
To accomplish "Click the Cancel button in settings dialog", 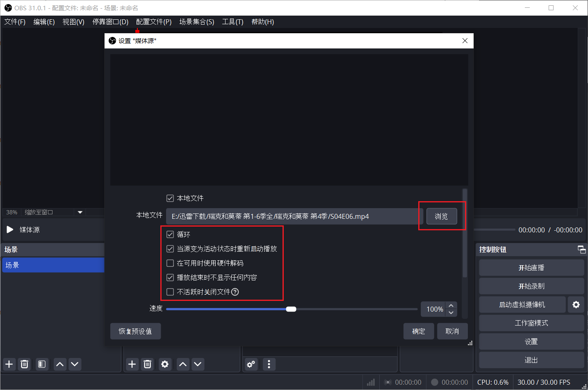I will (452, 331).
